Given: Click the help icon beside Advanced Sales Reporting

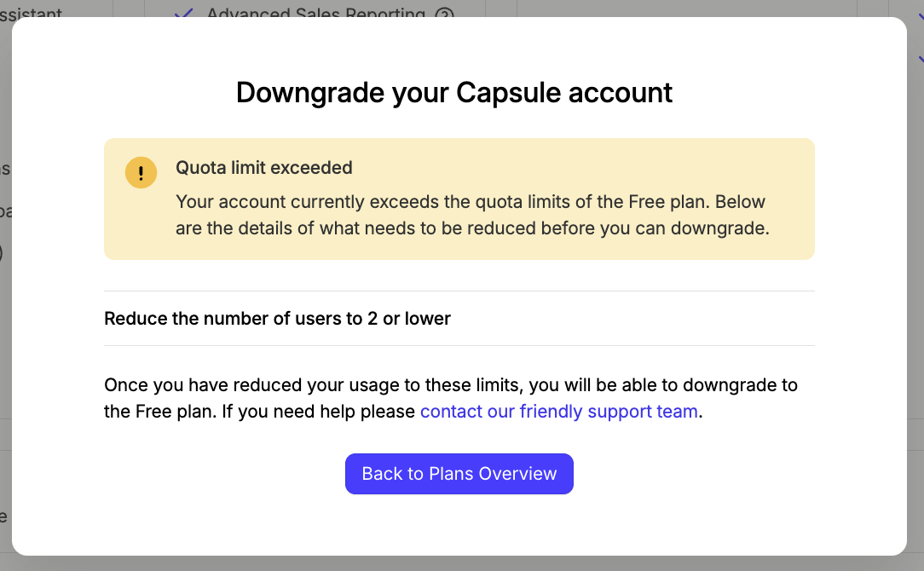Looking at the screenshot, I should coord(444,13).
